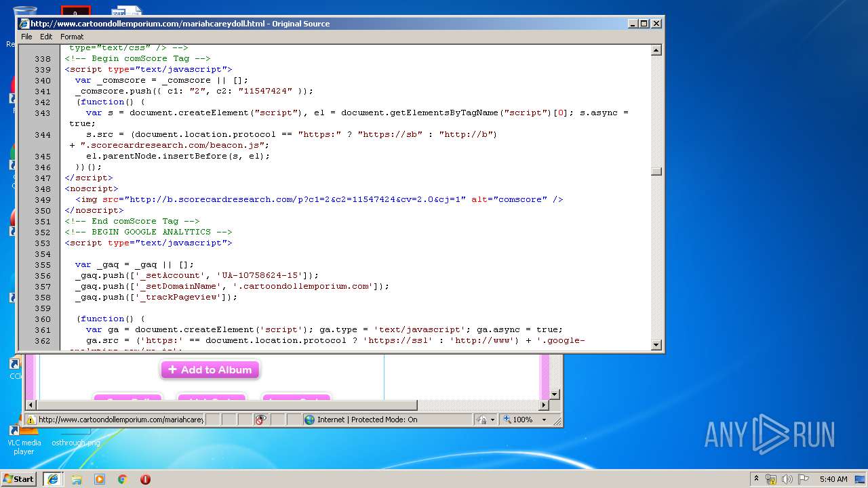The width and height of the screenshot is (868, 488).
Task: Click the network tray icon
Action: click(x=771, y=479)
